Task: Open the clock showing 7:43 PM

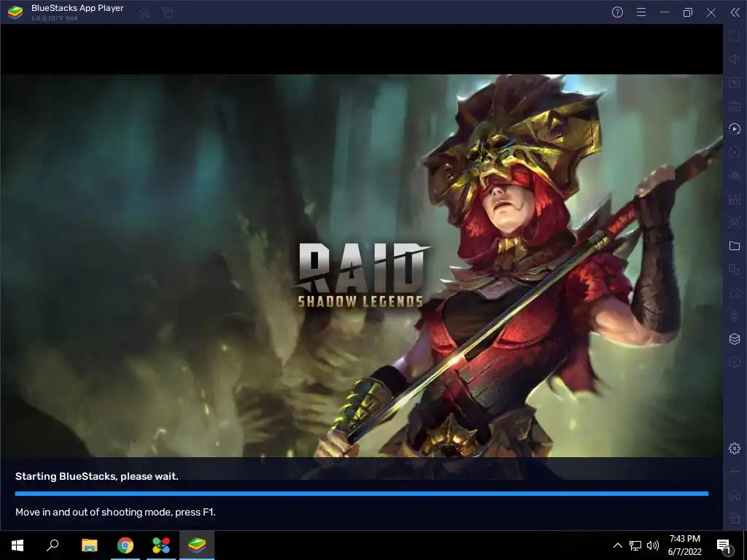Action: coord(684,545)
